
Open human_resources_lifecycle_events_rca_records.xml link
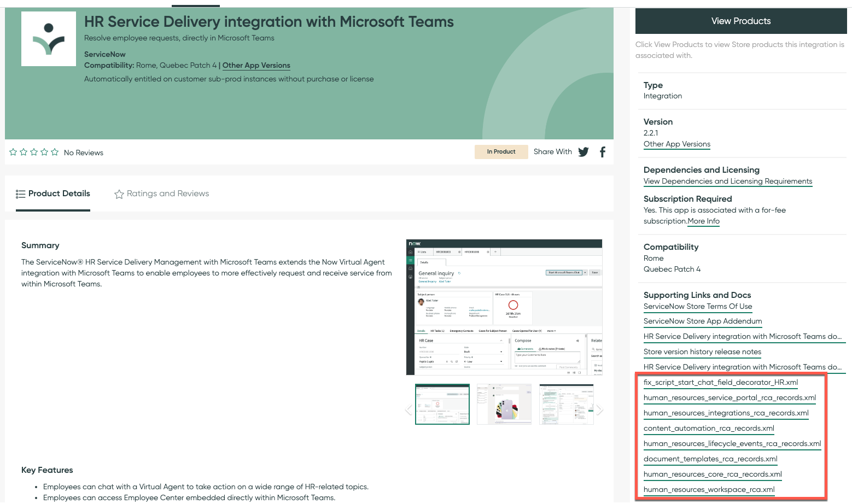point(732,443)
